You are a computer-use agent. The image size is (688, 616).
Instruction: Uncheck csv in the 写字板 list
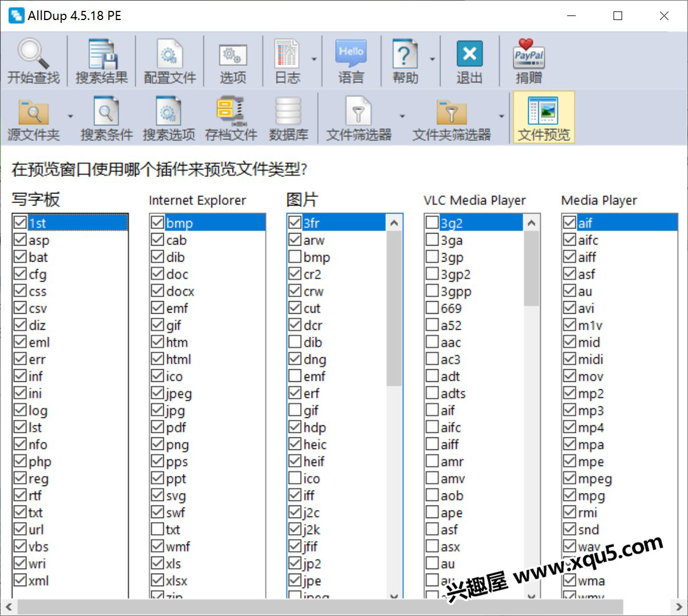[x=20, y=307]
